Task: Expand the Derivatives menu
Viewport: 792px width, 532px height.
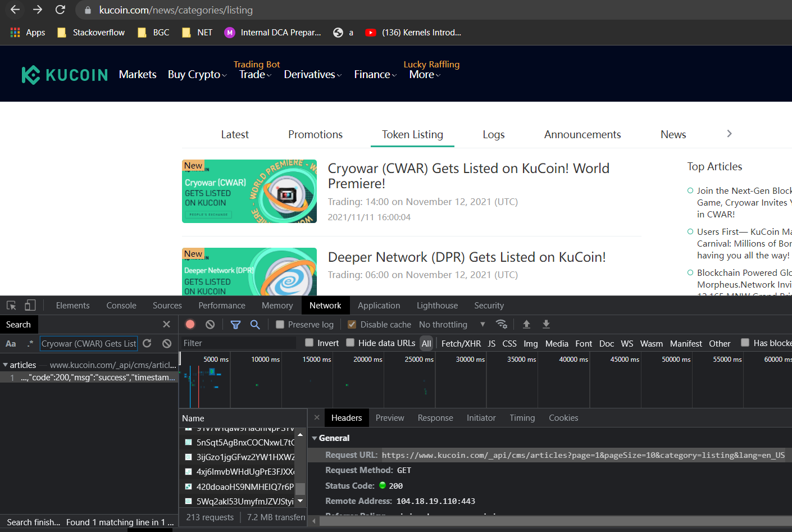Action: 312,74
